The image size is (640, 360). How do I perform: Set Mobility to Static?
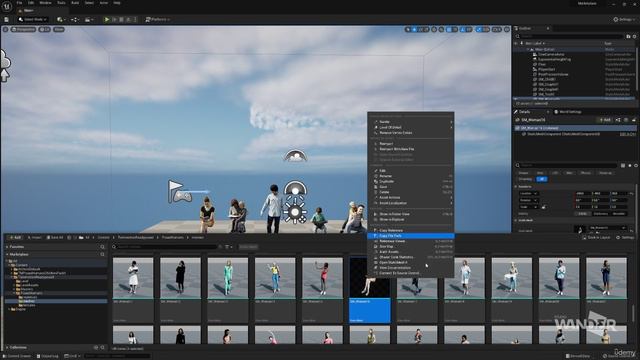tap(582, 213)
